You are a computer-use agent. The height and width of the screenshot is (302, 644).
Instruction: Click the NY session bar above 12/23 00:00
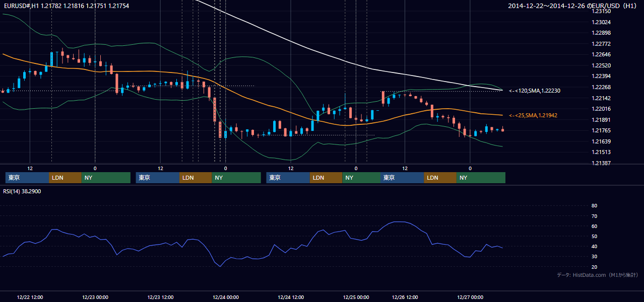[x=106, y=178]
